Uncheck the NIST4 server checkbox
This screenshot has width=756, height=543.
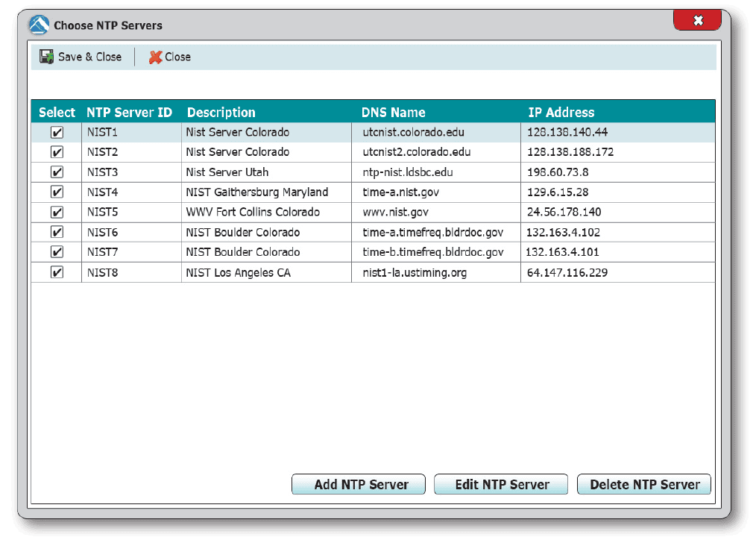click(x=57, y=192)
